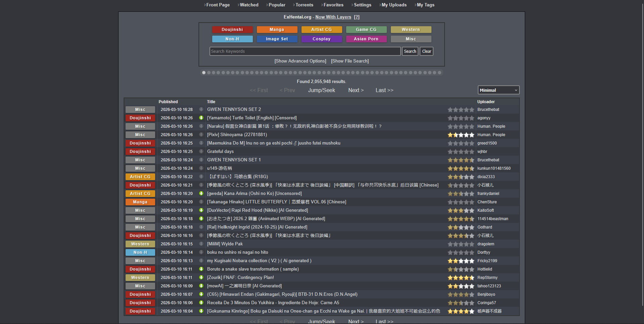Image resolution: width=644 pixels, height=324 pixels.
Task: Open the Watched menu item
Action: point(249,5)
